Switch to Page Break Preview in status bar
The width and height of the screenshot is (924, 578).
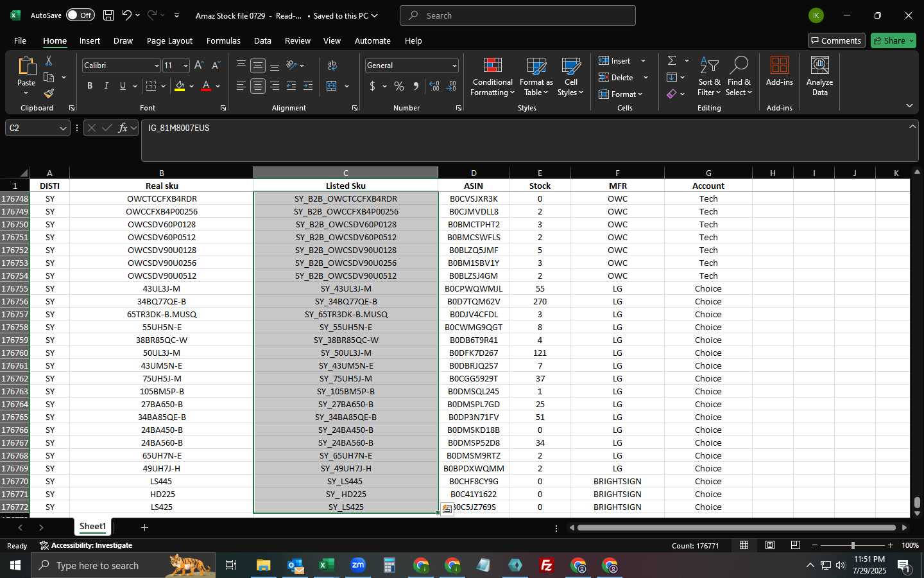(795, 545)
